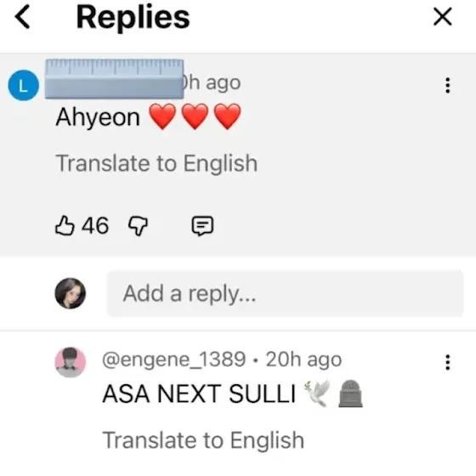Like the Ahyeon comment with thumbs up
This screenshot has width=476, height=476.
[x=65, y=225]
